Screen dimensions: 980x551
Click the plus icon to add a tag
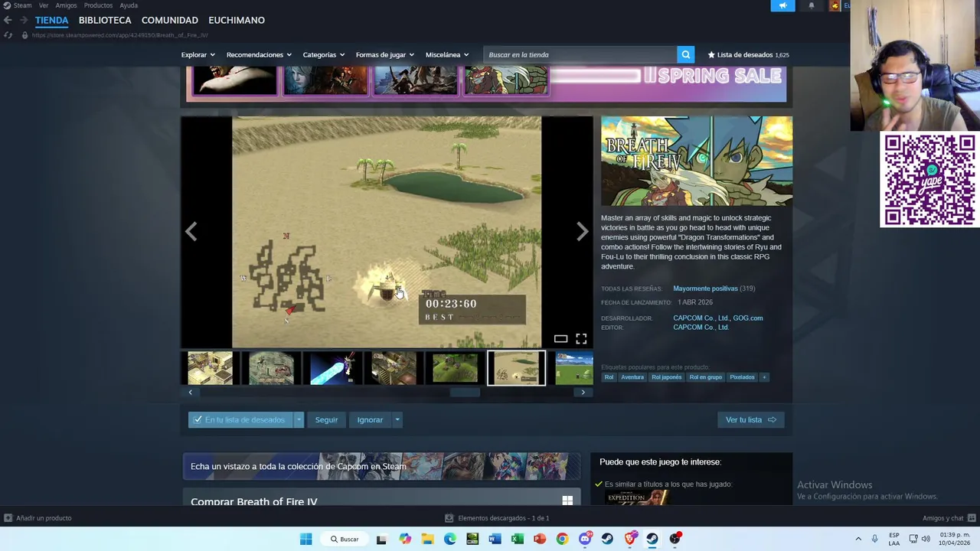(764, 377)
